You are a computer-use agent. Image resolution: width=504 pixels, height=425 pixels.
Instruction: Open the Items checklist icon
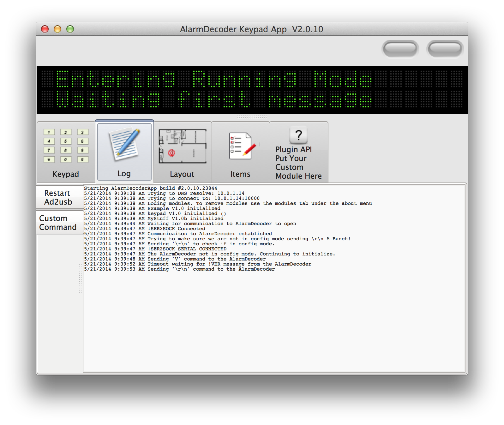pos(243,146)
